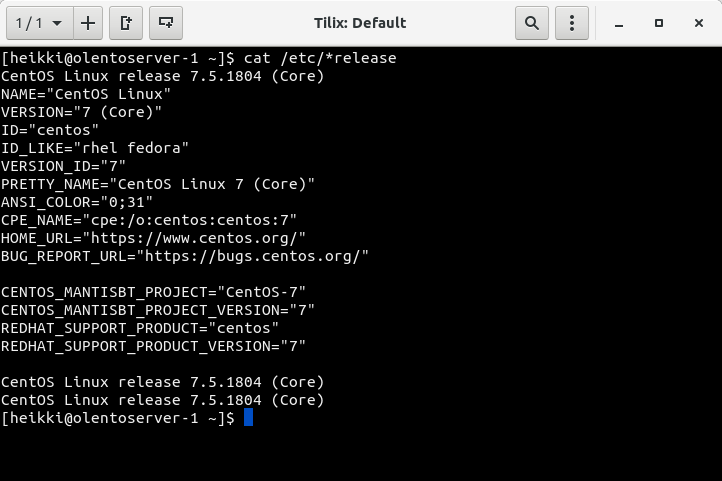Add a terminal below
Viewport: 722px width, 481px height.
tap(166, 22)
